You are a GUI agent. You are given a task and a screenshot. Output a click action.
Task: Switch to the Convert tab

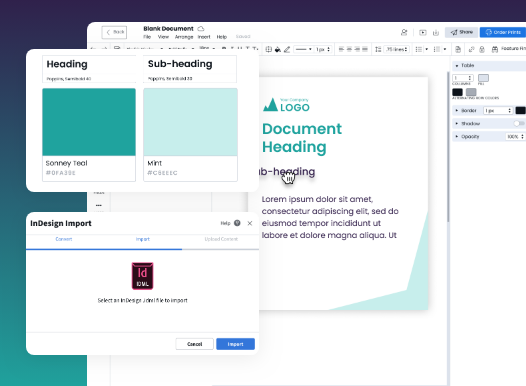point(64,239)
